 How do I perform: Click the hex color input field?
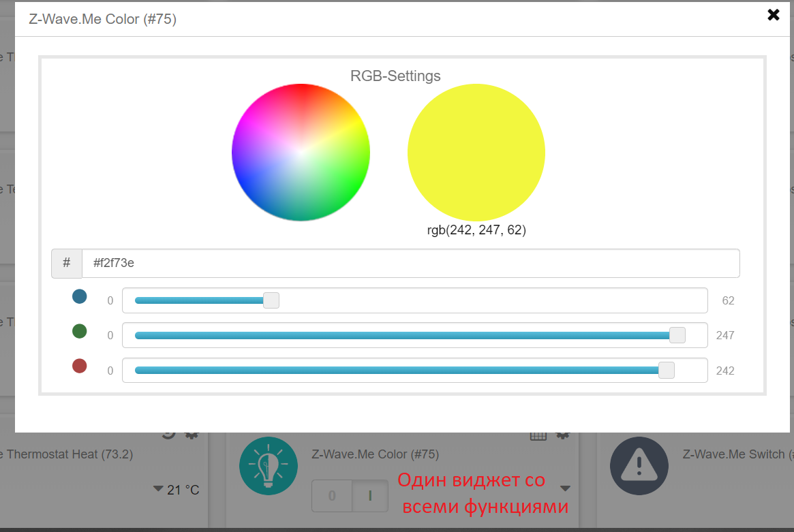411,263
